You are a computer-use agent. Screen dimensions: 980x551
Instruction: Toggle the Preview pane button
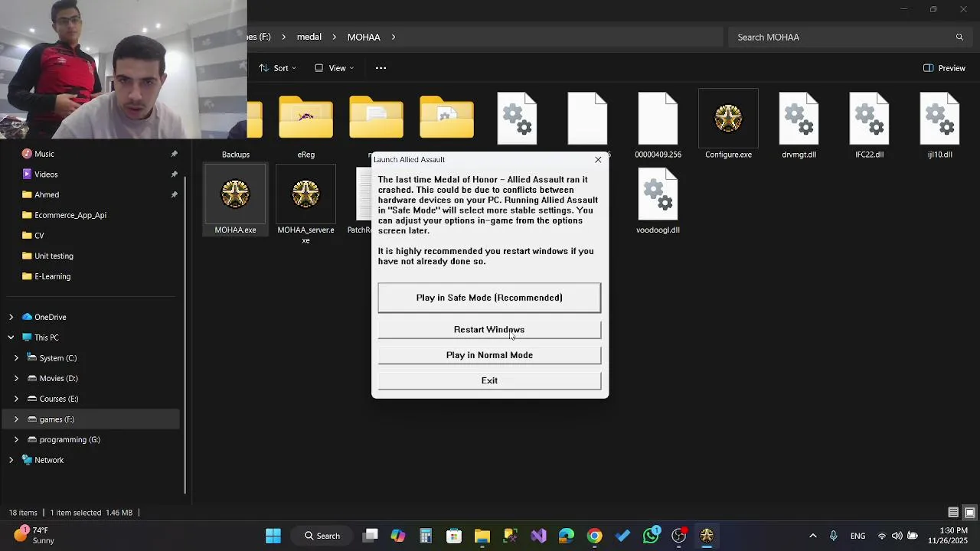tap(944, 68)
